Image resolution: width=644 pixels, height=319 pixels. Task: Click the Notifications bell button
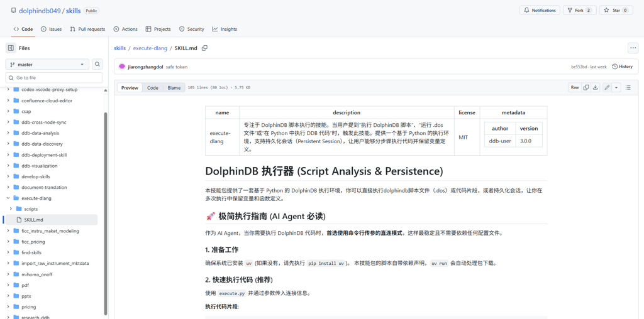540,10
